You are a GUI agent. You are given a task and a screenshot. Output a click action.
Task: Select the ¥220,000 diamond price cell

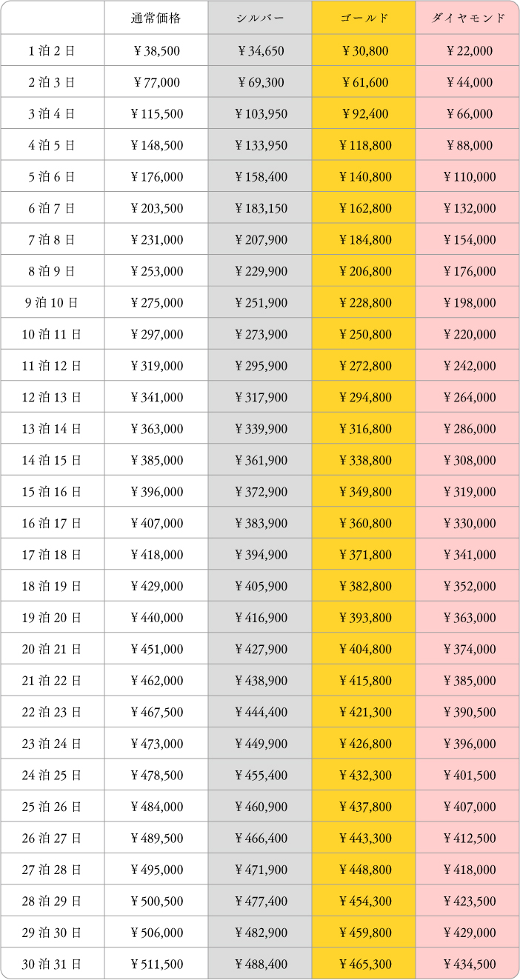(468, 335)
